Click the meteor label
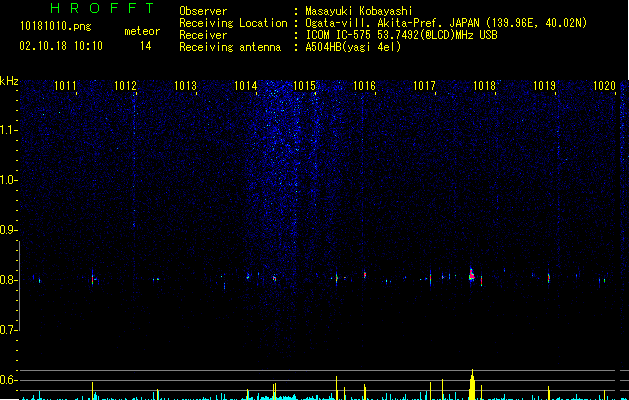629x400 pixels. [x=142, y=31]
